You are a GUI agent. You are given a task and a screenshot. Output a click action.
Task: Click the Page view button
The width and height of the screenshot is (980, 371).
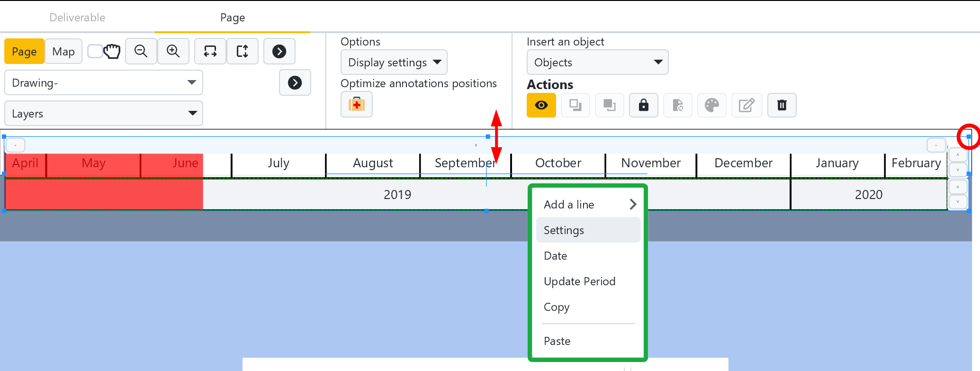pos(24,51)
